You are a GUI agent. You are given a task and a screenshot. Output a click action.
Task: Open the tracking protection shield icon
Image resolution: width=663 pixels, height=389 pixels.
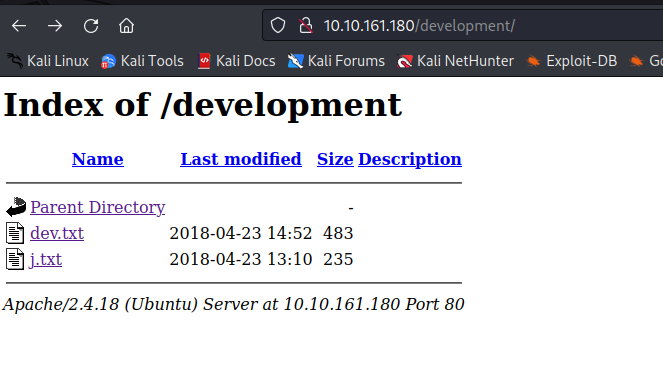coord(278,25)
